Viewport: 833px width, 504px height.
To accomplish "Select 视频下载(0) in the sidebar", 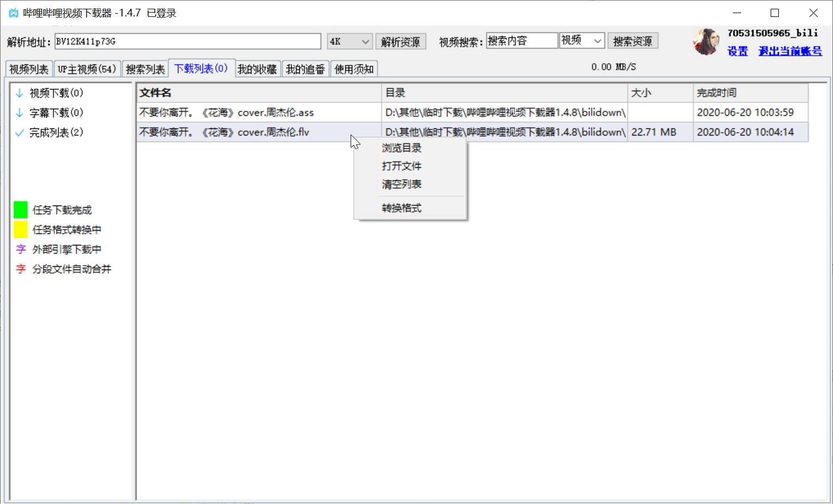I will [56, 93].
